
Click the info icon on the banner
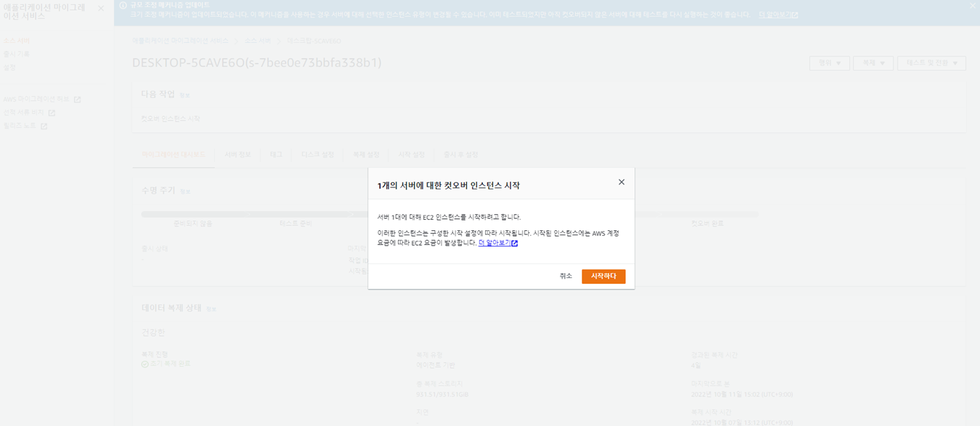pos(123,5)
